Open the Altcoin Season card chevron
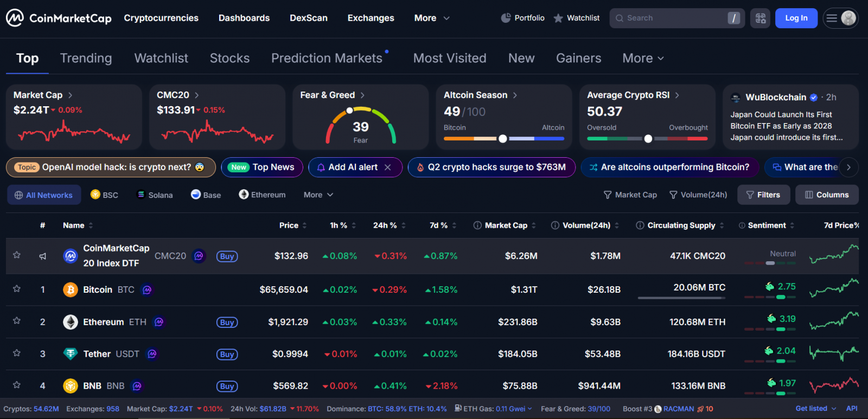The image size is (868, 419). click(515, 95)
